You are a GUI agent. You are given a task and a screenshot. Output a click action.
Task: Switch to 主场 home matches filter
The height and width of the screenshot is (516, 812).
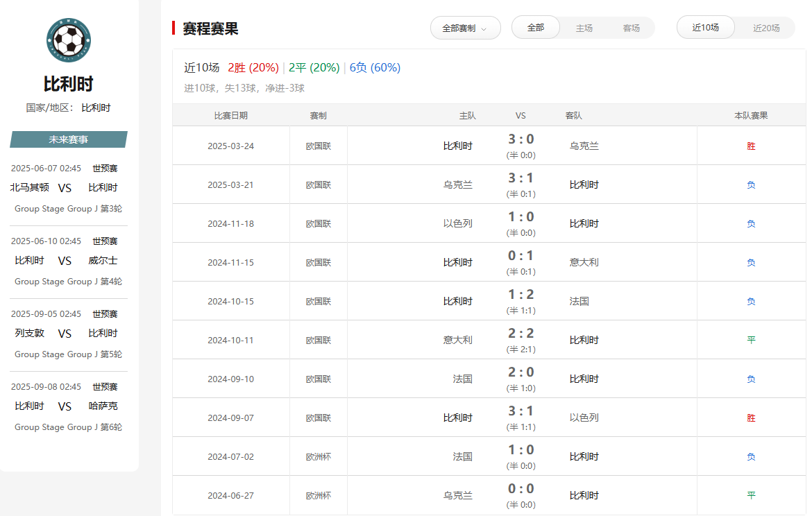point(584,28)
